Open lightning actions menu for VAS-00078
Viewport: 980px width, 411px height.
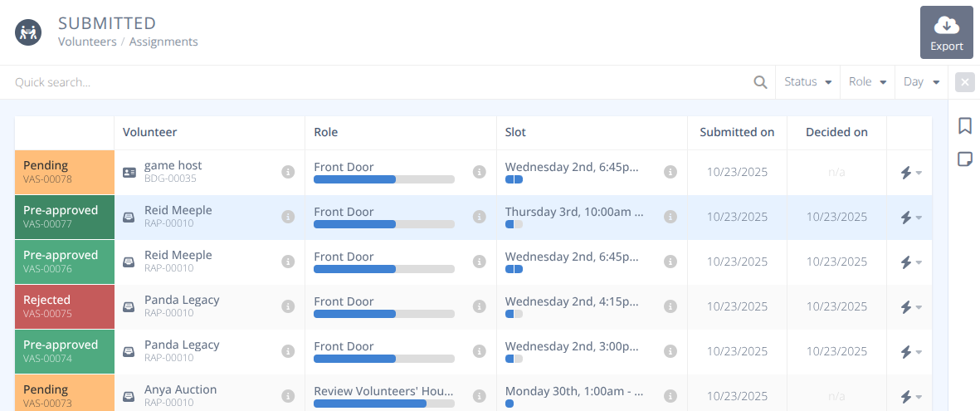[910, 173]
